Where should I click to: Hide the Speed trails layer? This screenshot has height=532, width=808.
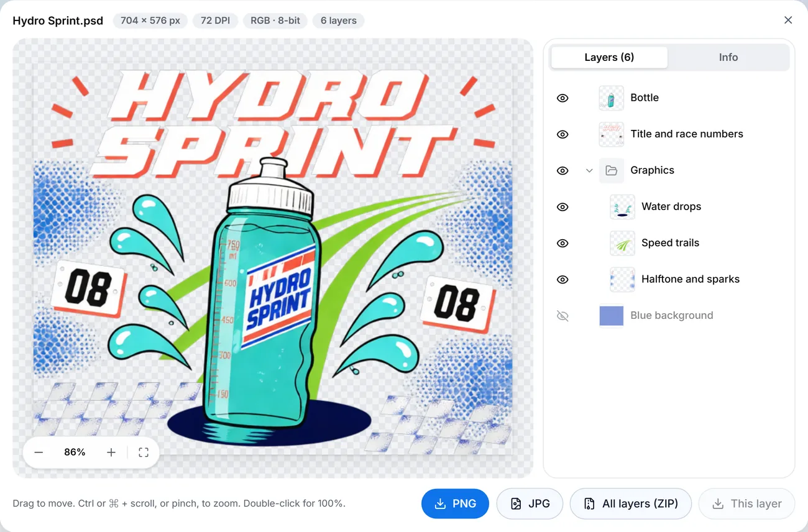click(562, 243)
